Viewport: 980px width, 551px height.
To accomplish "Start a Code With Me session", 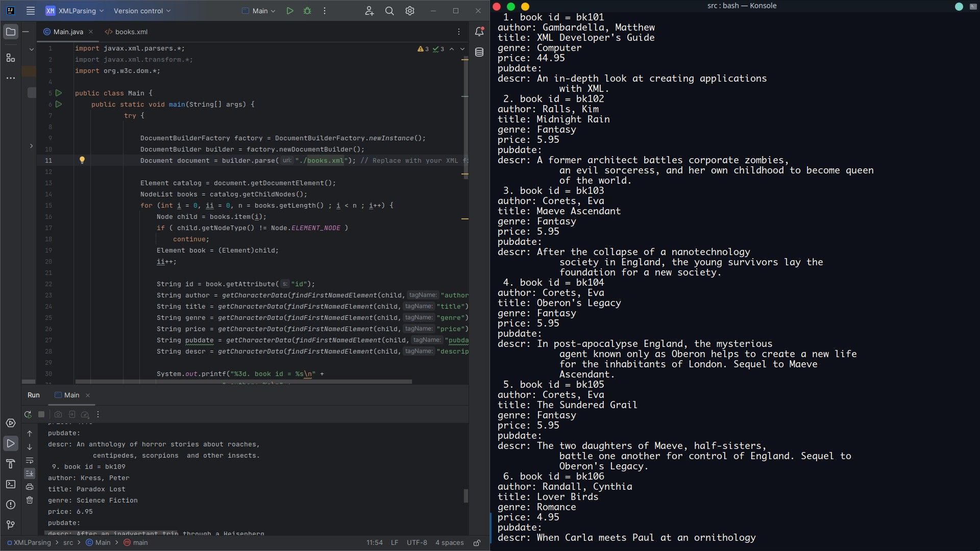I will tap(369, 11).
